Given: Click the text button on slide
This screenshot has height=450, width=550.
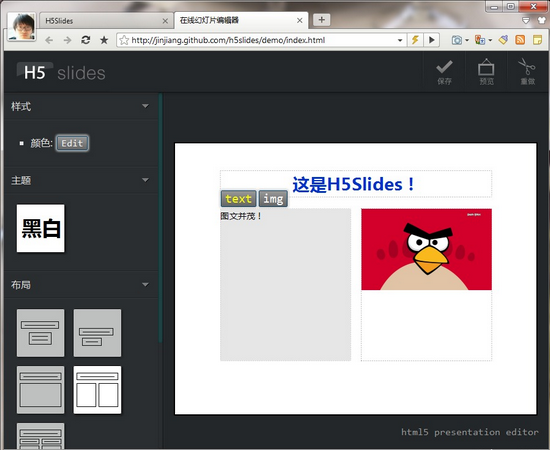Looking at the screenshot, I should point(239,199).
